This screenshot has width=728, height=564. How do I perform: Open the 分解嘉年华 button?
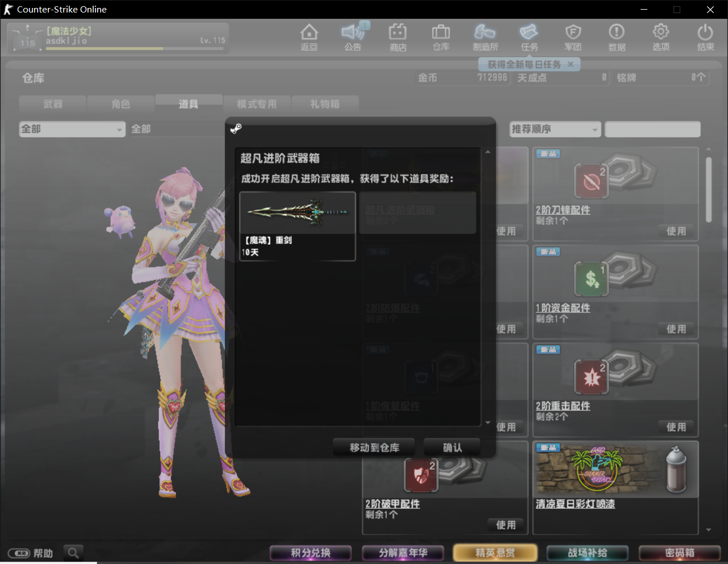403,553
